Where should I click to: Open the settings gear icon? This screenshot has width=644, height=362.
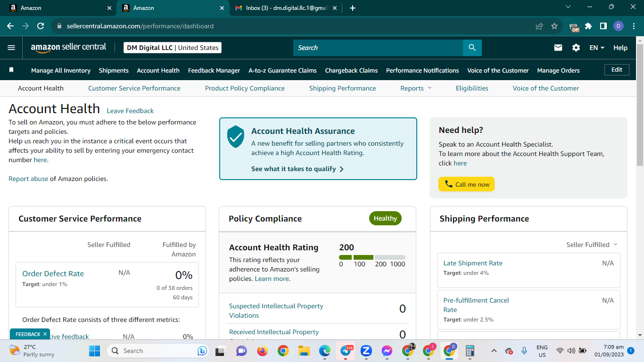coord(576,48)
